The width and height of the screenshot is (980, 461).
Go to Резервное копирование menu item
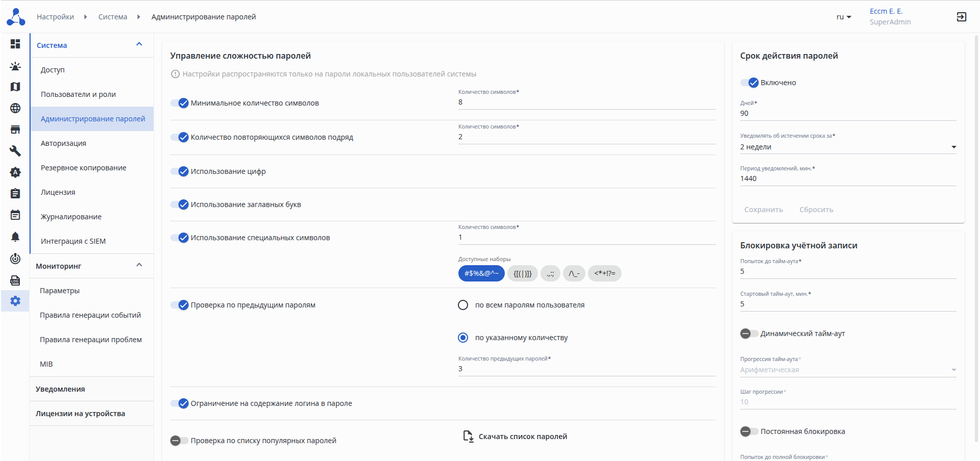click(x=84, y=168)
